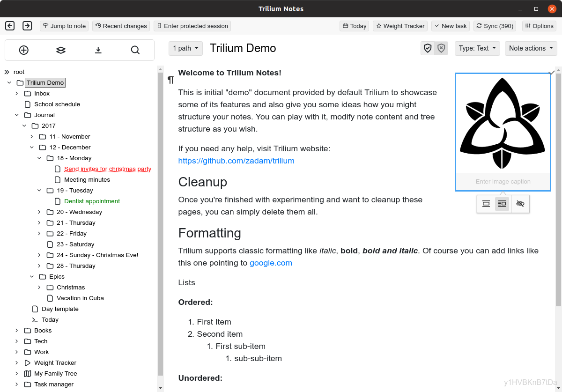
Task: Follow the google.com link
Action: [271, 263]
